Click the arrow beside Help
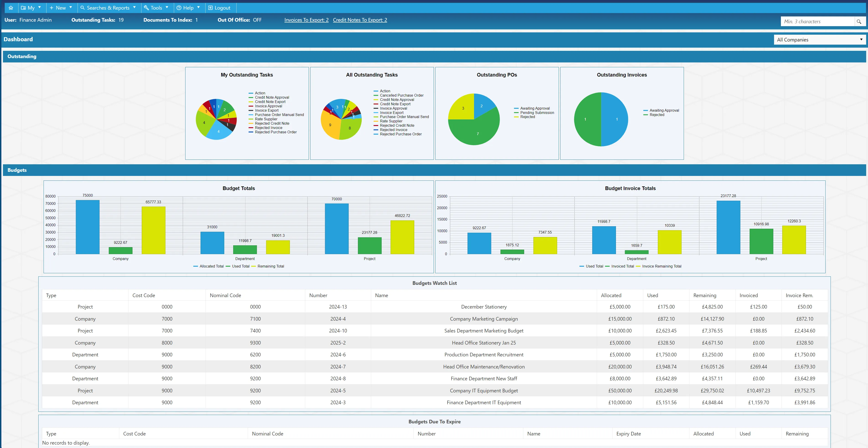The image size is (868, 448). pos(198,7)
